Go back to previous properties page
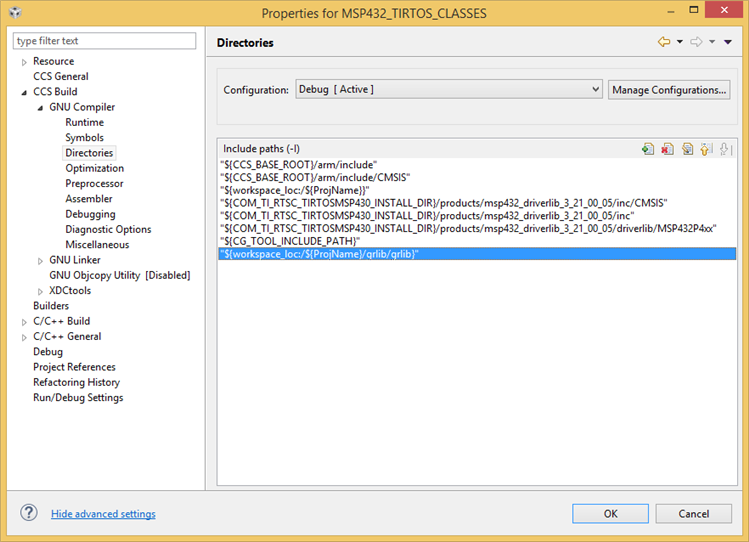This screenshot has height=542, width=749. pos(664,42)
